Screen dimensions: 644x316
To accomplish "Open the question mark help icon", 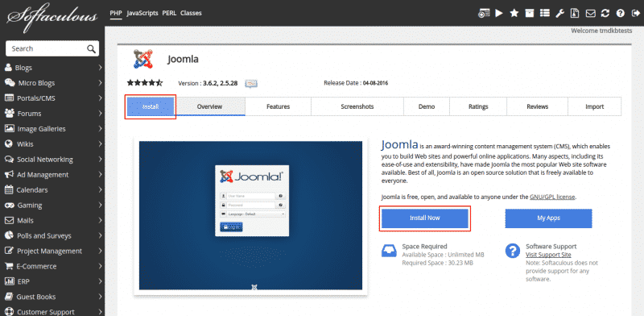I will (x=620, y=13).
